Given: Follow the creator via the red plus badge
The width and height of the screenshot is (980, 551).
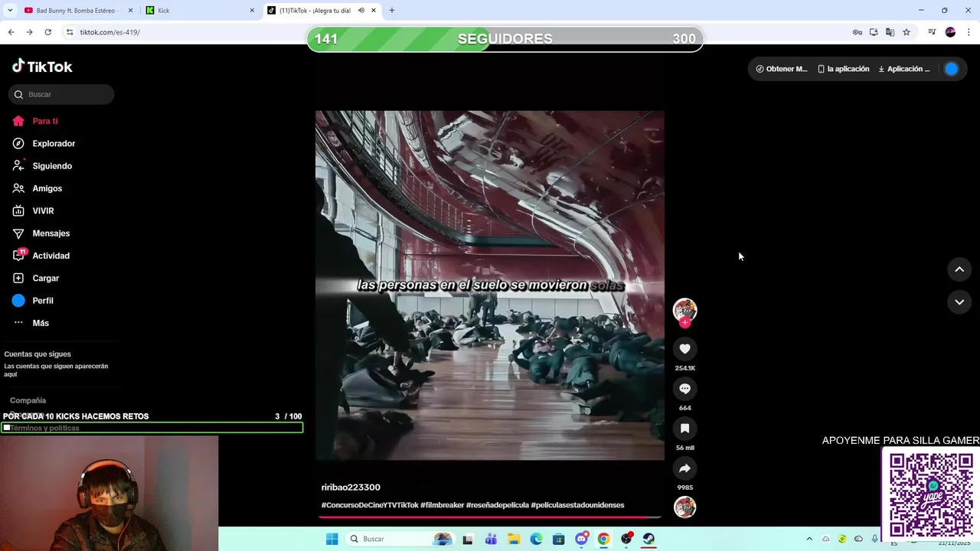Looking at the screenshot, I should pos(684,323).
